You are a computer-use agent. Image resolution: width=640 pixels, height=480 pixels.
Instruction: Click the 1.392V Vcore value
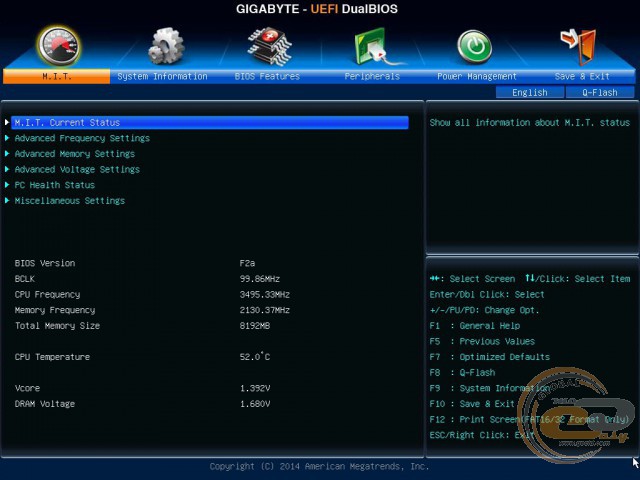255,388
